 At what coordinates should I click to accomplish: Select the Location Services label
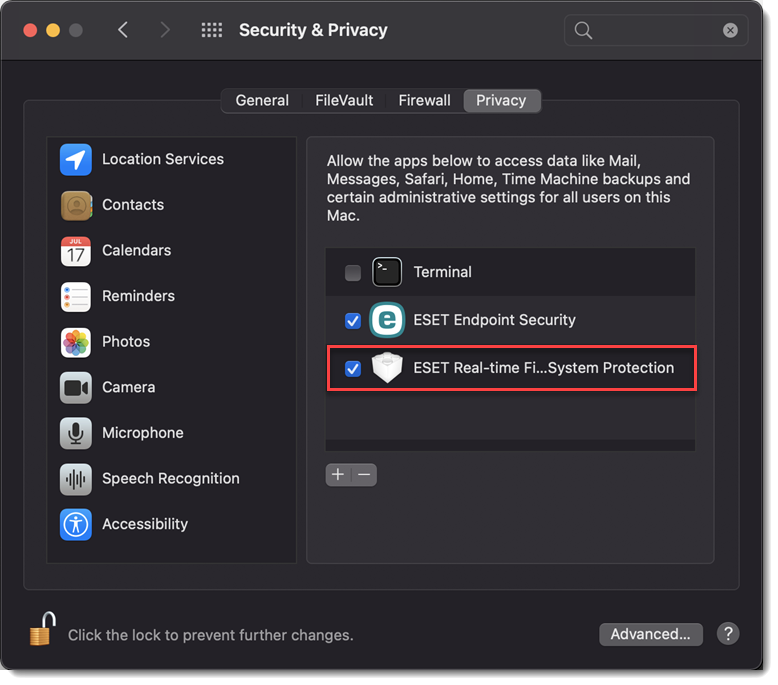click(163, 159)
